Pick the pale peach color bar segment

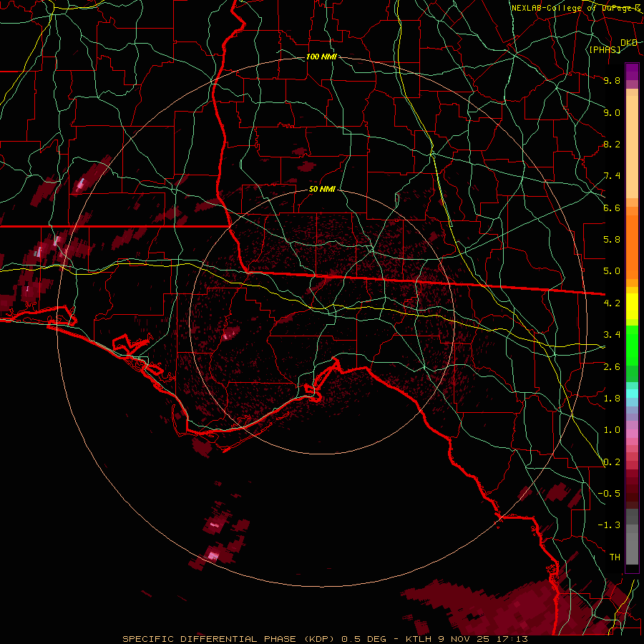click(x=632, y=147)
